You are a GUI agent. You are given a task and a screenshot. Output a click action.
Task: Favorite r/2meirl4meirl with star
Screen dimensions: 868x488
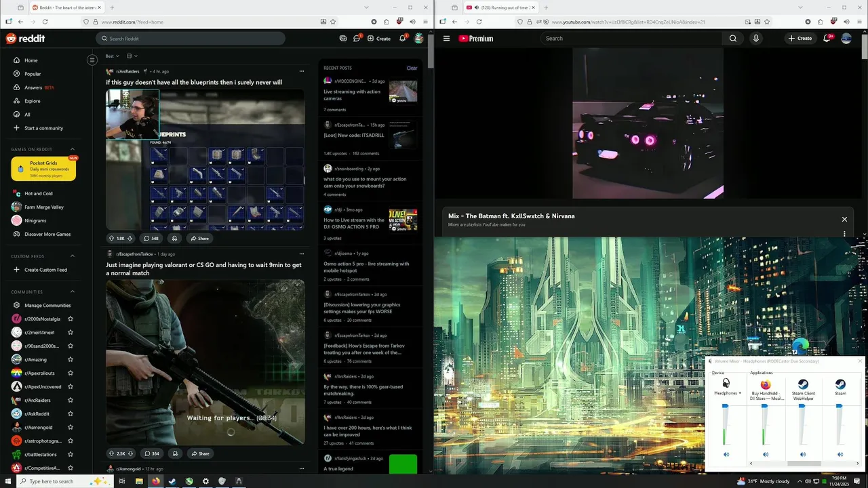pos(71,332)
